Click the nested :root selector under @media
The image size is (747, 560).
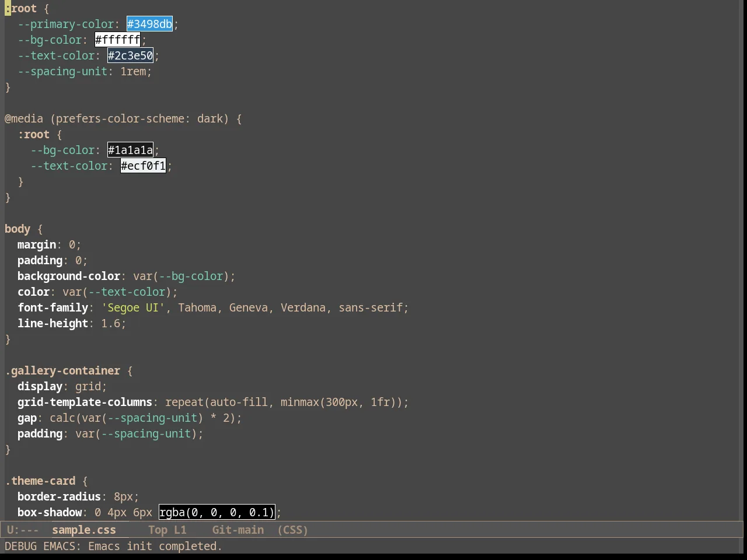click(x=33, y=134)
